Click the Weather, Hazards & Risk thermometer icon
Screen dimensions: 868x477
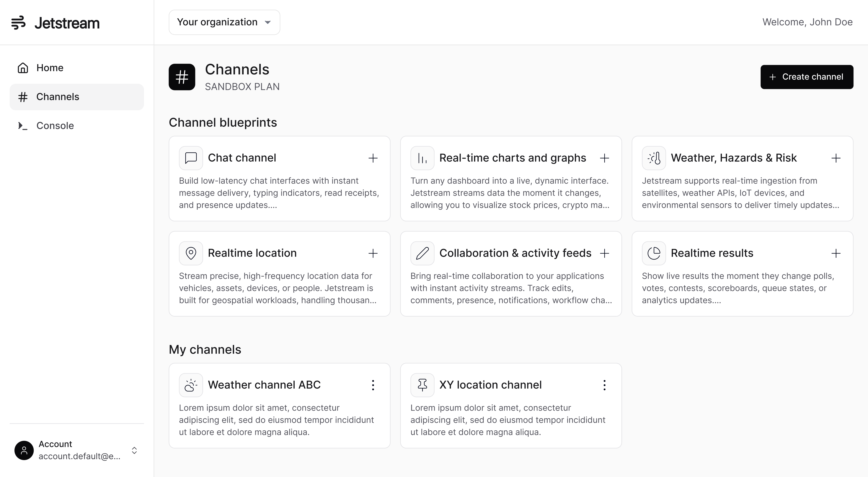[x=654, y=158]
